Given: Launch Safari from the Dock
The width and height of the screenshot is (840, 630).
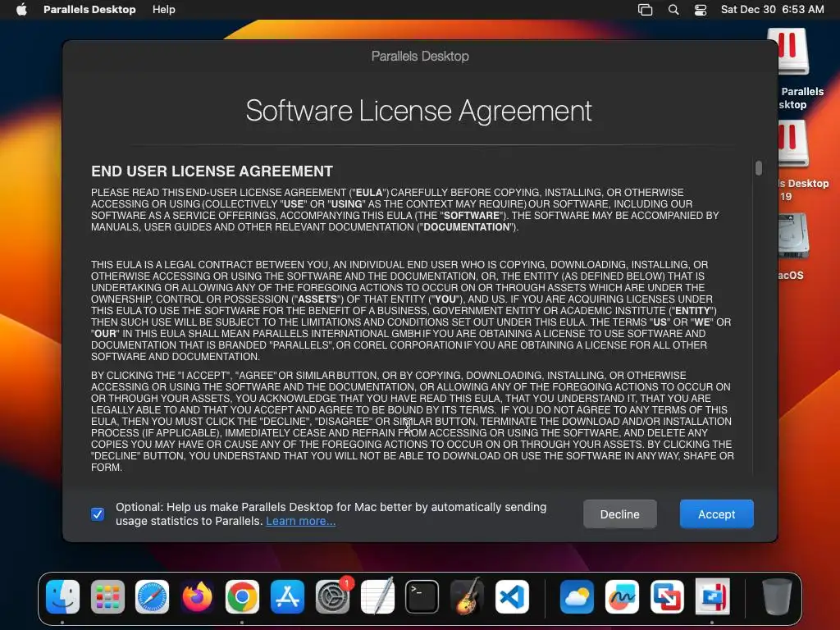Looking at the screenshot, I should tap(152, 597).
